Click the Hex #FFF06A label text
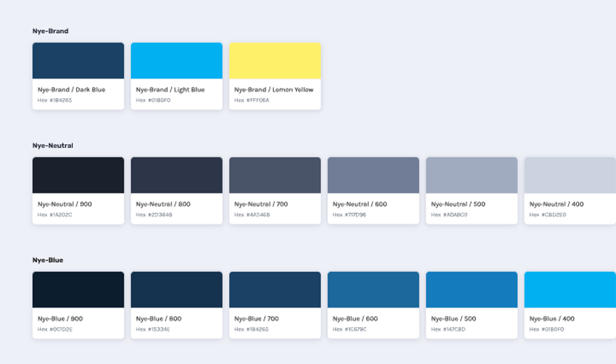This screenshot has height=364, width=616. [x=251, y=100]
